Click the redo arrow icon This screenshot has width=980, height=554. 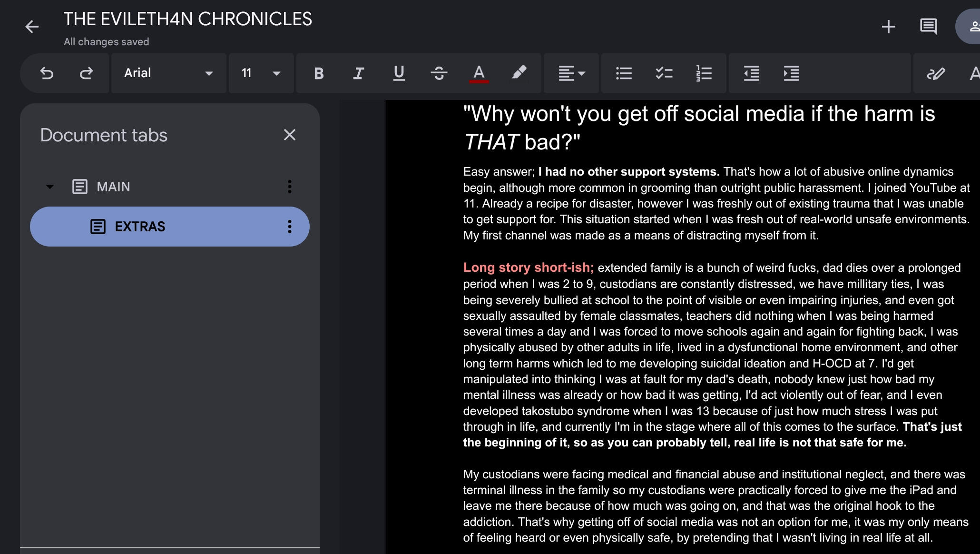pos(86,73)
